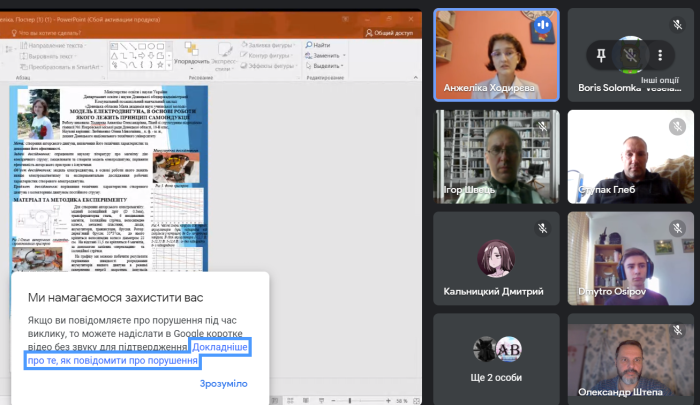Click the Зрозуміло button in the dialog
The image size is (700, 405).
click(223, 384)
